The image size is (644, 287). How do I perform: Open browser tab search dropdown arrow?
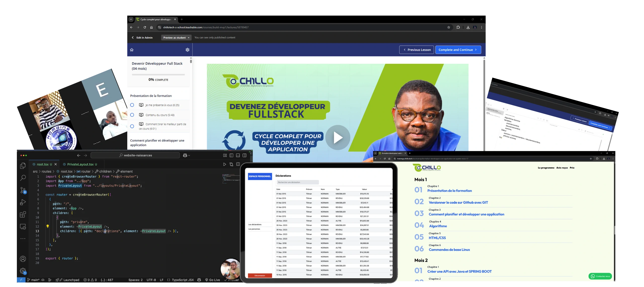131,19
